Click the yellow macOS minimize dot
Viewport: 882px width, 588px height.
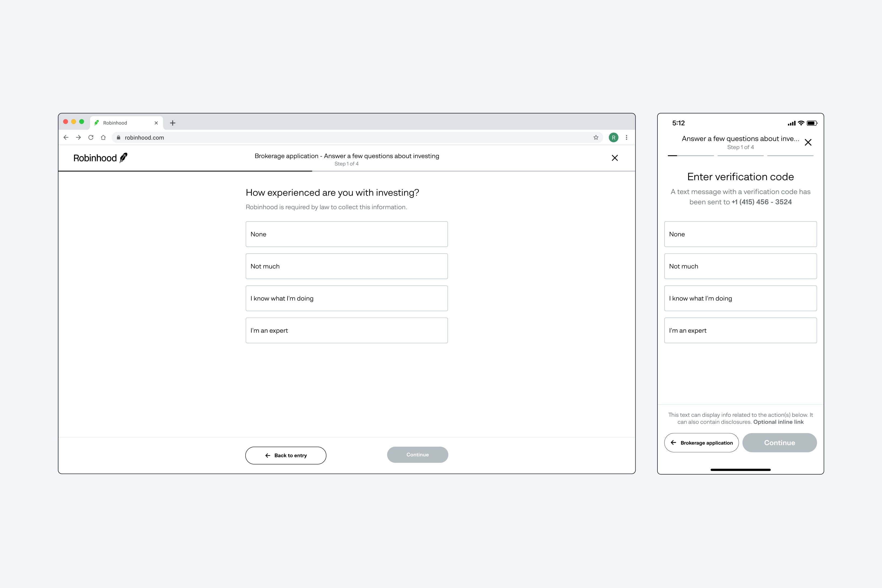(x=73, y=122)
